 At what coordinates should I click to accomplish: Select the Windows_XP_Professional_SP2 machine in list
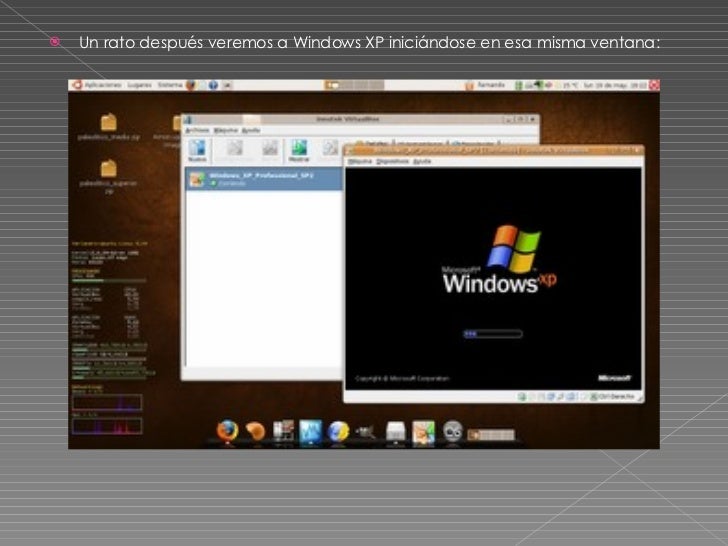[x=265, y=179]
